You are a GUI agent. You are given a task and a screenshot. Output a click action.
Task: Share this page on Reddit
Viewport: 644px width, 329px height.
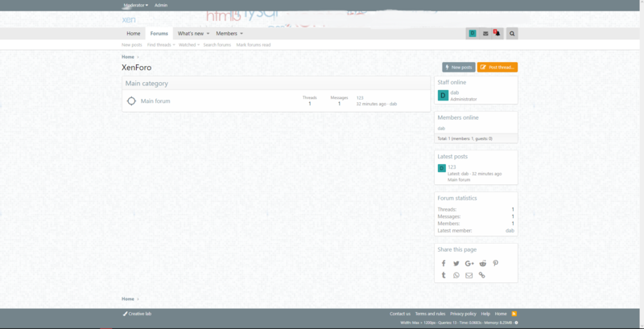tap(482, 263)
